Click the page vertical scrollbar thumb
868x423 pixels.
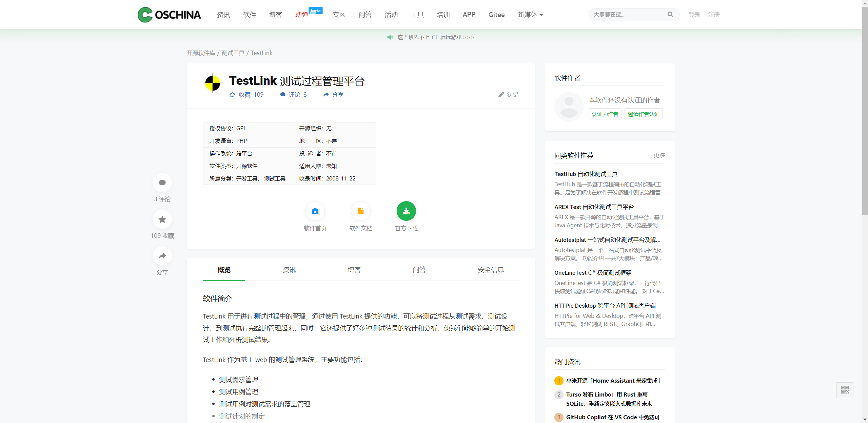865,110
